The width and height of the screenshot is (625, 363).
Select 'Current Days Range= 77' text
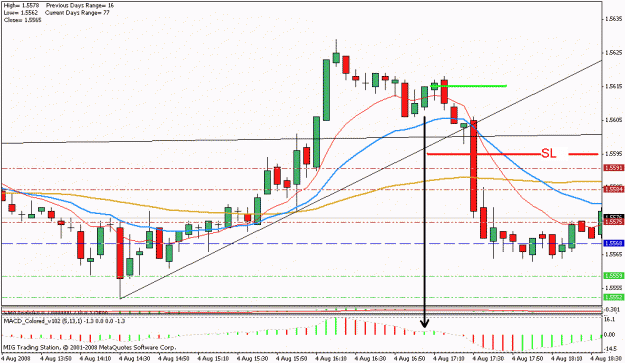coord(77,12)
